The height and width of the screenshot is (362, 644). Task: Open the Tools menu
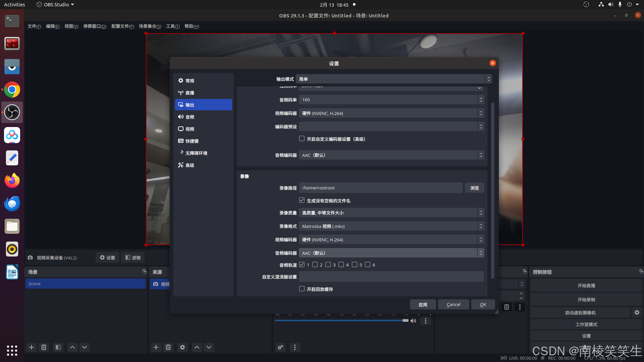point(172,26)
